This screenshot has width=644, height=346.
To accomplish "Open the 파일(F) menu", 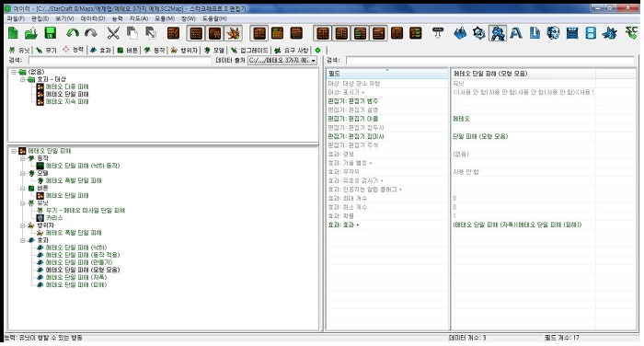I will coord(16,19).
